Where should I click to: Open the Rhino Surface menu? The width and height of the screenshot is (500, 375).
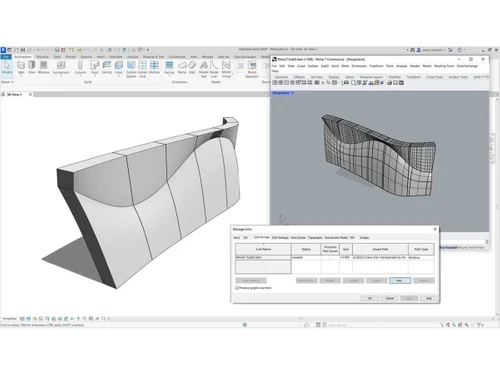[x=313, y=66]
